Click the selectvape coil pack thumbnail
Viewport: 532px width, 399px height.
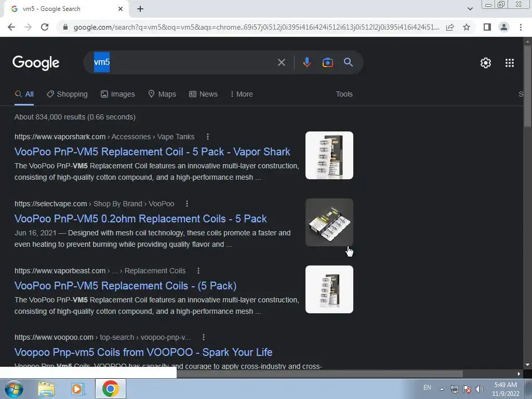point(329,222)
